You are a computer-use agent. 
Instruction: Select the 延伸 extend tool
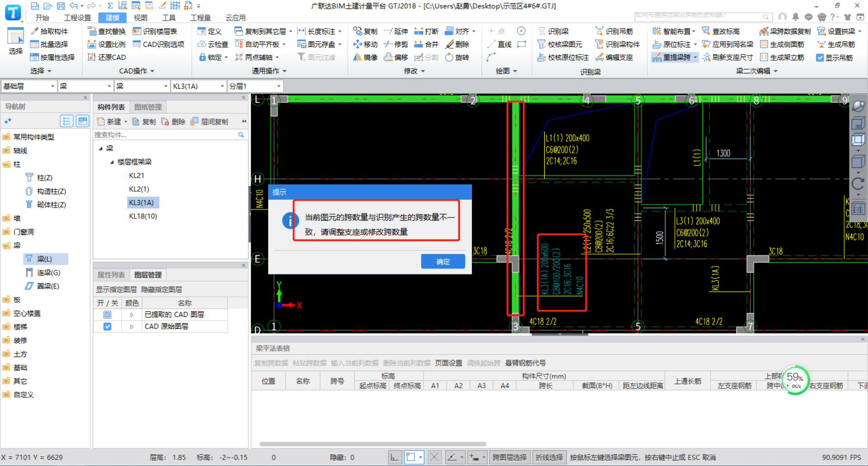point(396,31)
